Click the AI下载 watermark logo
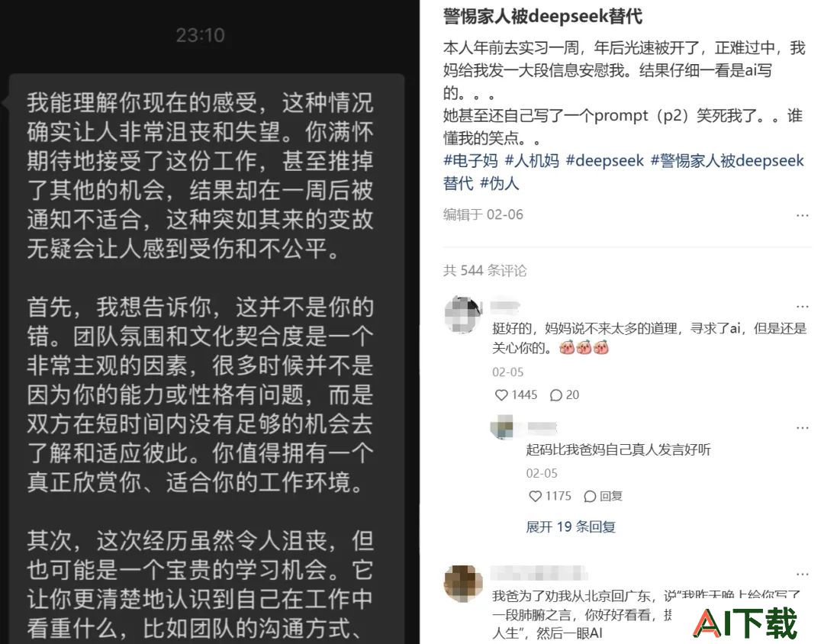The width and height of the screenshot is (824, 644). point(745,623)
